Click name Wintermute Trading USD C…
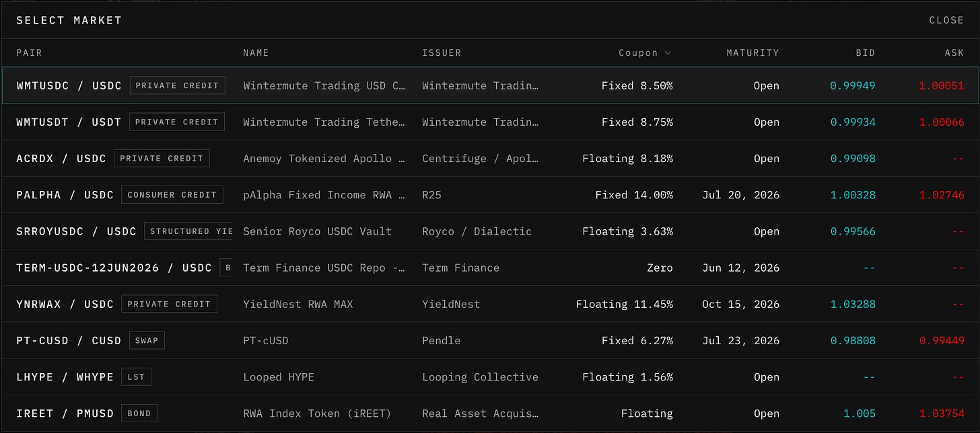 click(x=324, y=85)
